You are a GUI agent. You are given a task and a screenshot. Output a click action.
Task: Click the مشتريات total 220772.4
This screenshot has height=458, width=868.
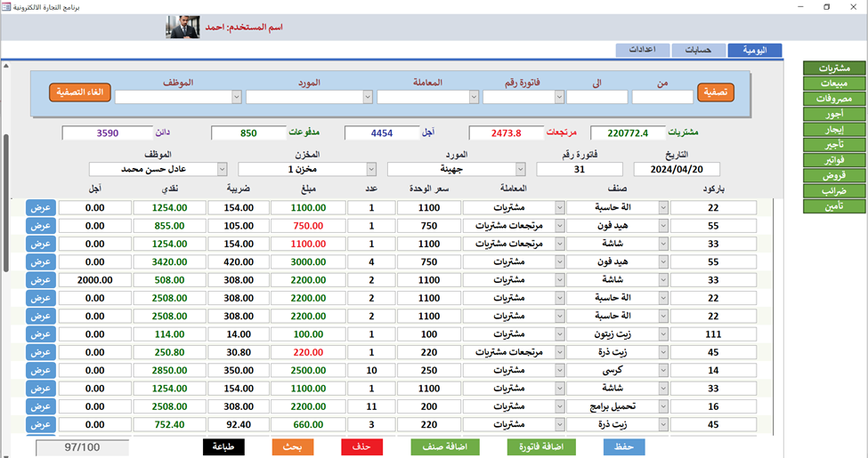[x=628, y=133]
